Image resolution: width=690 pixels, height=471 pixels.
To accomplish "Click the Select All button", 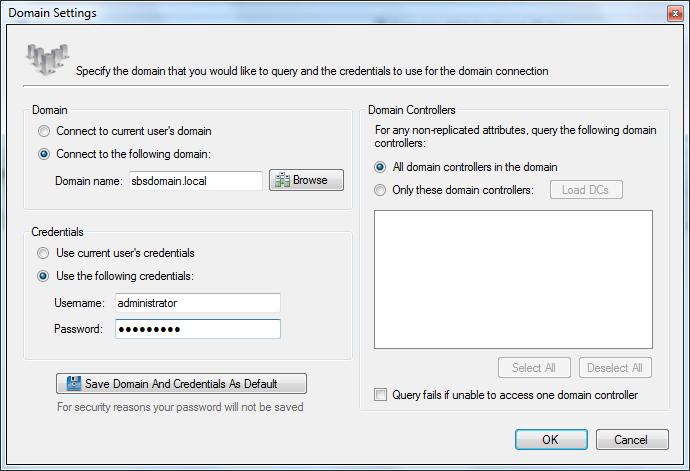I will point(533,367).
